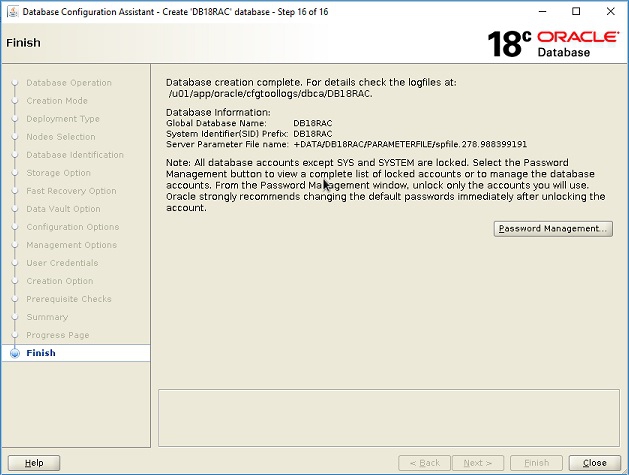Viewport: 629px width, 475px height.
Task: Click the 'Finish' page header title
Action: pos(23,43)
